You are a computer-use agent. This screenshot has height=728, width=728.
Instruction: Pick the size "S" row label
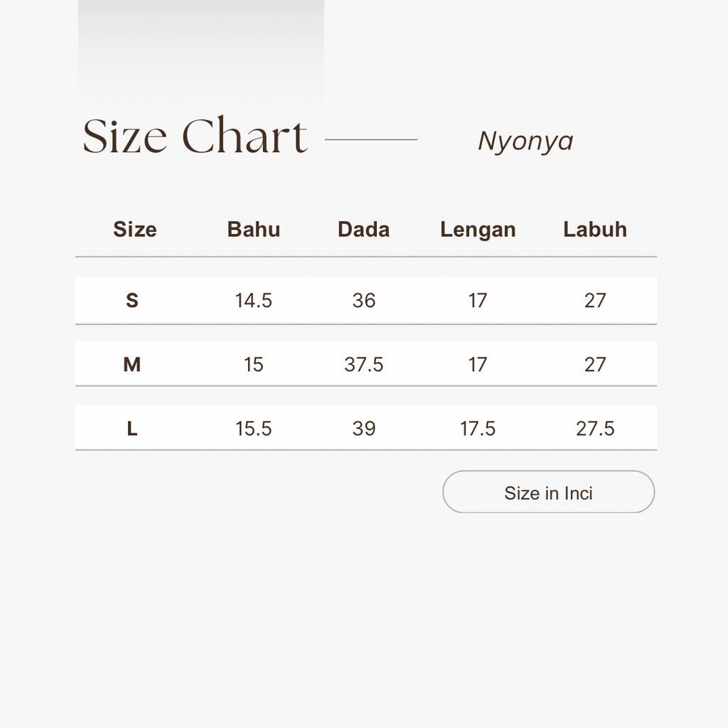[132, 301]
